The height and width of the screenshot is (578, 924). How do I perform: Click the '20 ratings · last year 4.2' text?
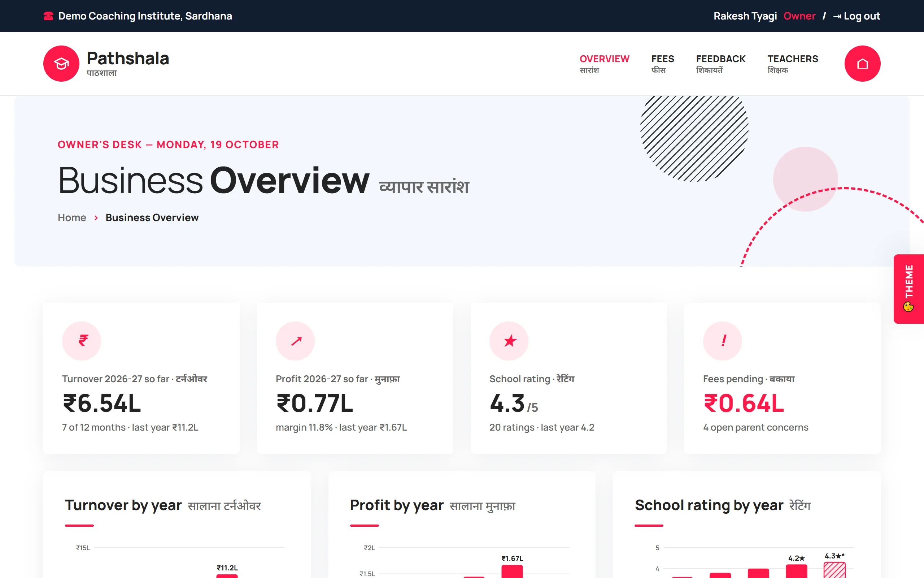point(542,427)
